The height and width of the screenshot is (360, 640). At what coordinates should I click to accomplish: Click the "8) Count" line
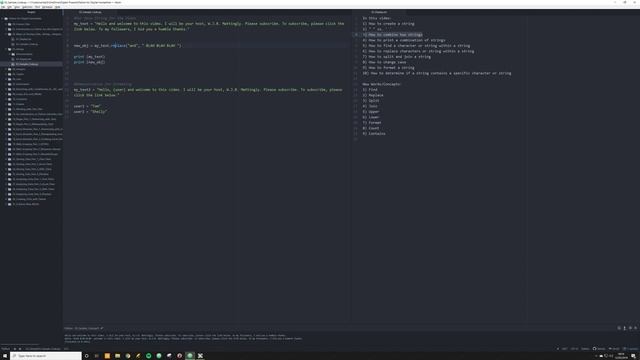tap(371, 128)
